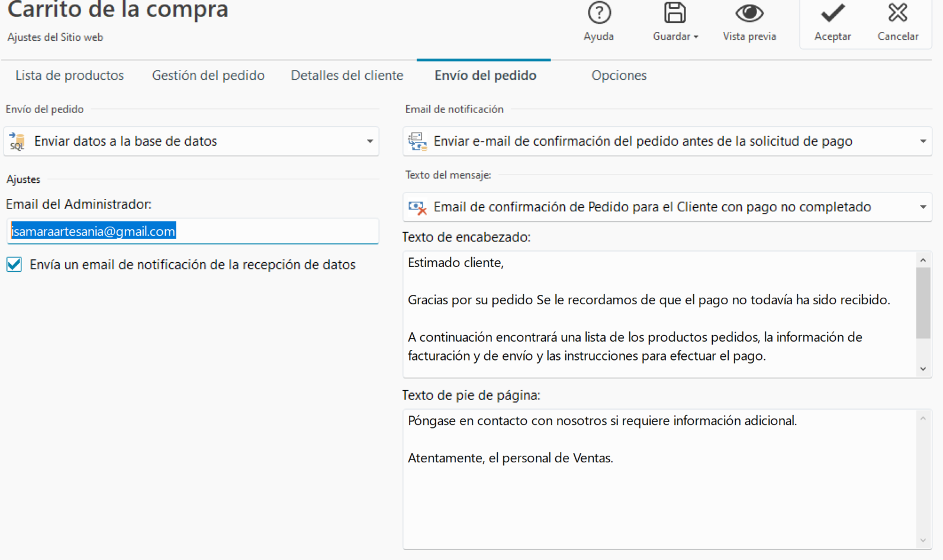
Task: Open the Opciones tab
Action: [619, 76]
